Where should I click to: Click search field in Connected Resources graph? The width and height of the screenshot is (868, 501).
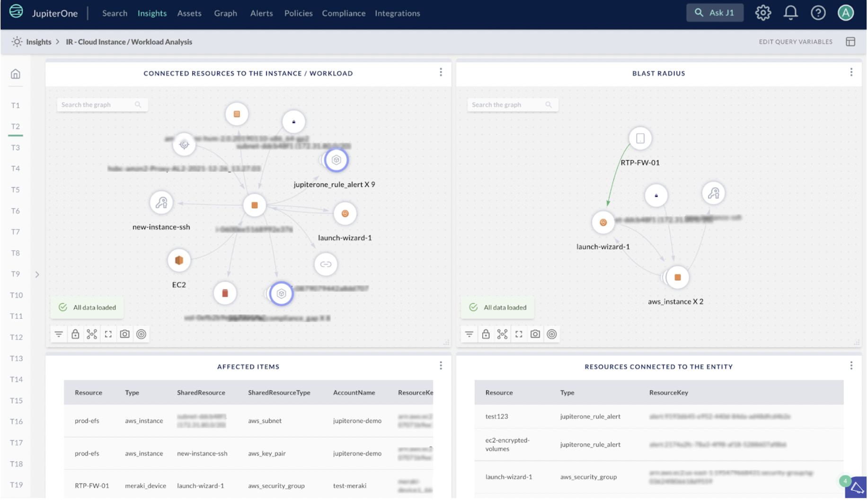point(102,105)
